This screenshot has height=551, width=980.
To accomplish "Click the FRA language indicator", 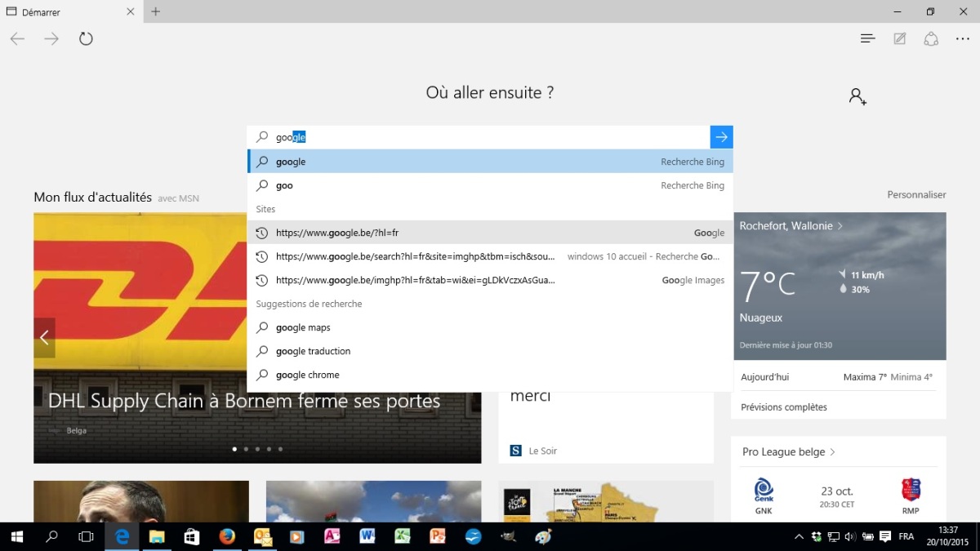I will 906,536.
